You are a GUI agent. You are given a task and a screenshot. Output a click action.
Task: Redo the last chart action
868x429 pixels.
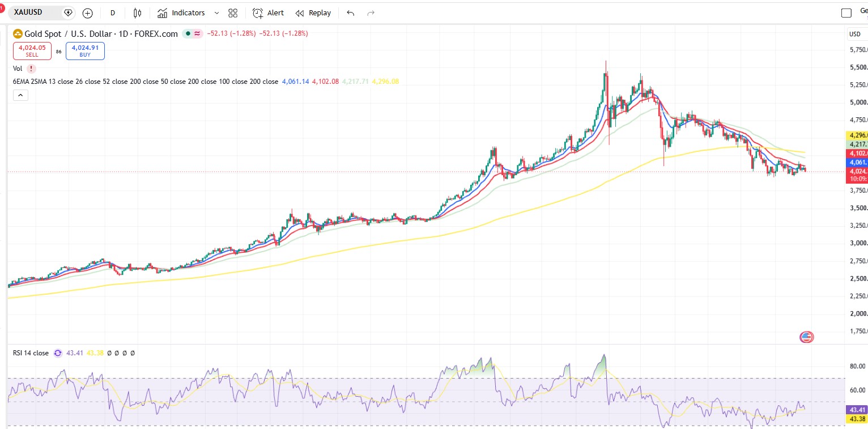(371, 12)
